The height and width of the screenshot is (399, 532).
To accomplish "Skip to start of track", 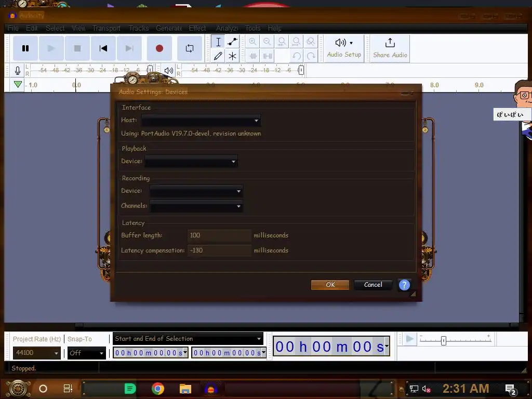I will [103, 48].
